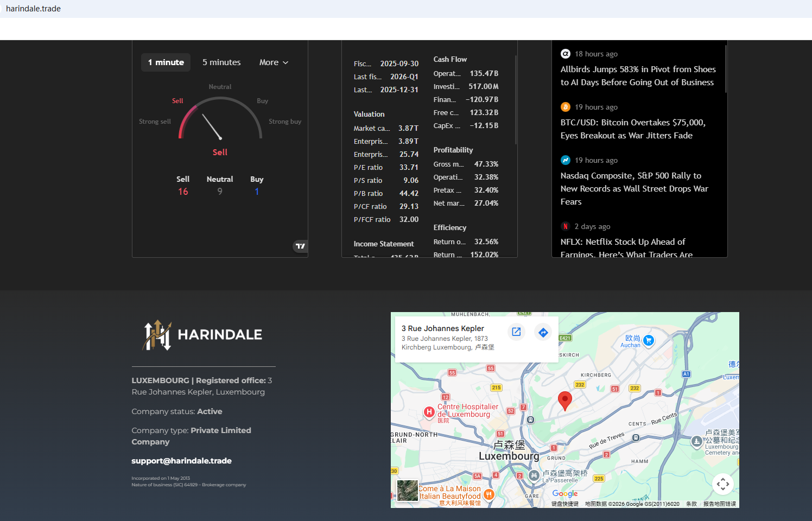Click the Auchan shopping cart marker
Image resolution: width=812 pixels, height=521 pixels.
(649, 341)
